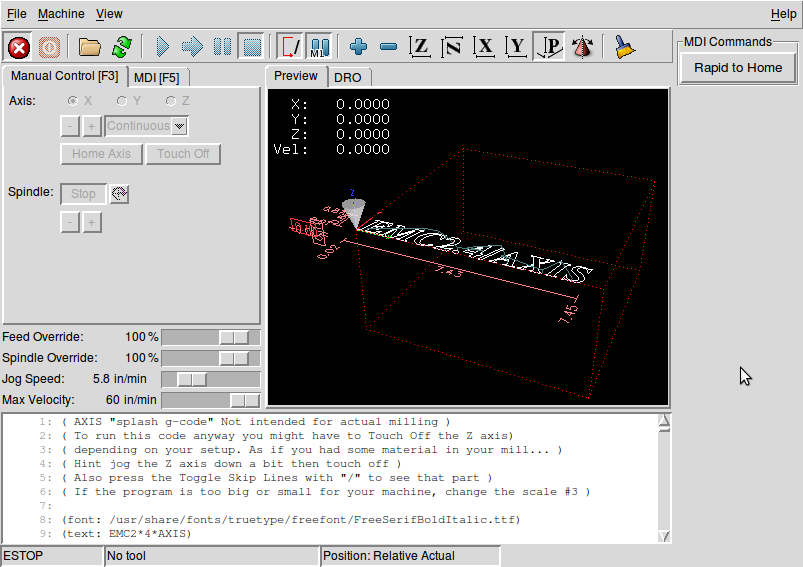This screenshot has width=803, height=567.
Task: Clear live plot with the brush icon
Action: coord(624,47)
